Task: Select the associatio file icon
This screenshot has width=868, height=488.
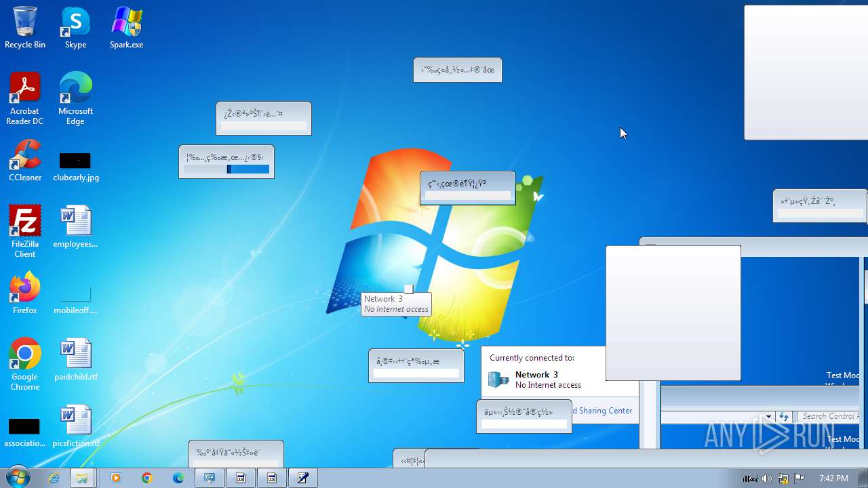Action: coord(25,432)
